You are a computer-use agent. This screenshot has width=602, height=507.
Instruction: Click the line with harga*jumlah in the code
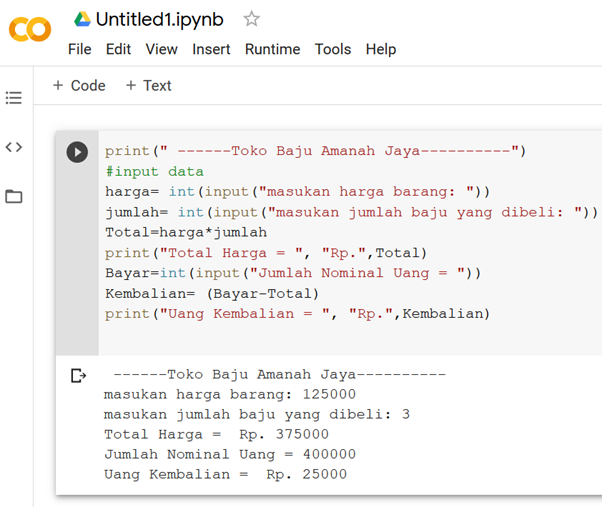pos(186,232)
